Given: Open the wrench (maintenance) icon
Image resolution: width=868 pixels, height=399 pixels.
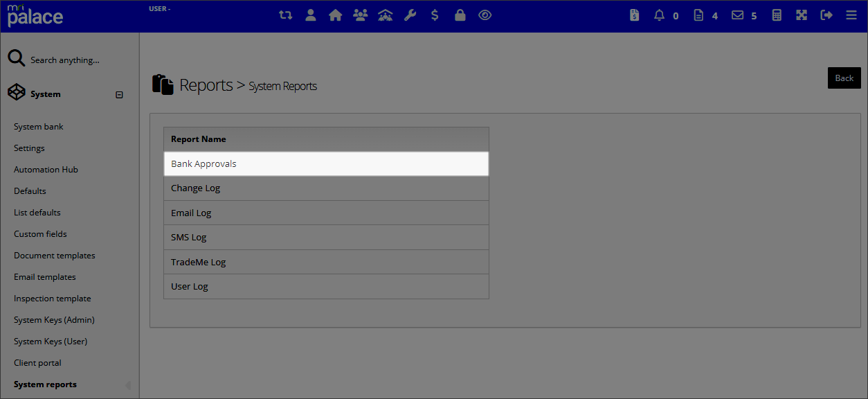Looking at the screenshot, I should tap(410, 15).
